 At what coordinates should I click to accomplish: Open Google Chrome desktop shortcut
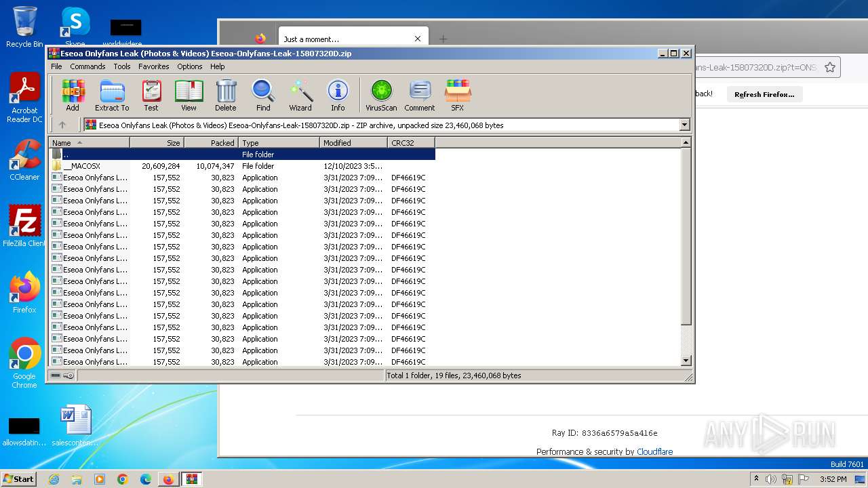pos(24,363)
